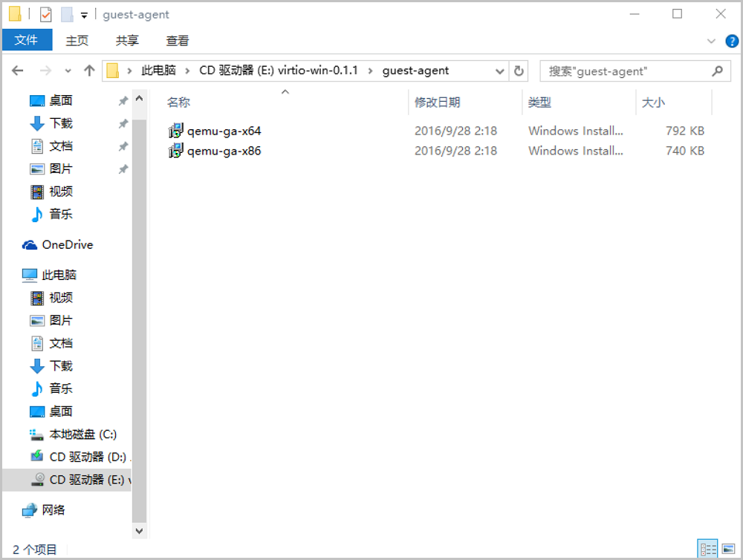Screen dimensions: 743x560
Task: Open 网络 in the navigation pane
Action: point(44,509)
